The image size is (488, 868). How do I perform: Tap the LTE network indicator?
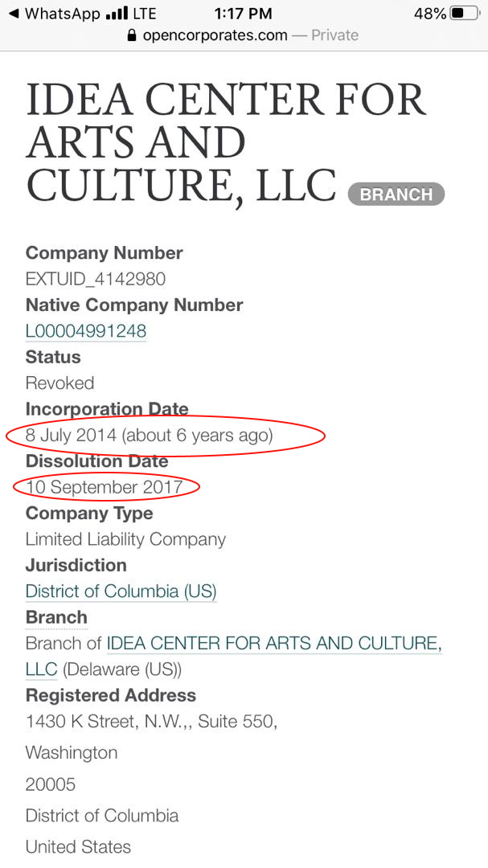click(x=145, y=14)
